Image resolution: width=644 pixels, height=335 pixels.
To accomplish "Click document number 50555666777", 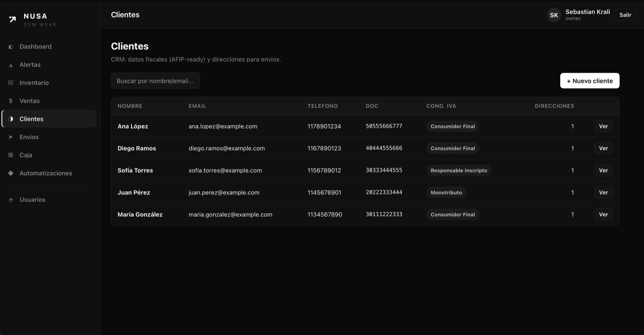I will coord(384,126).
